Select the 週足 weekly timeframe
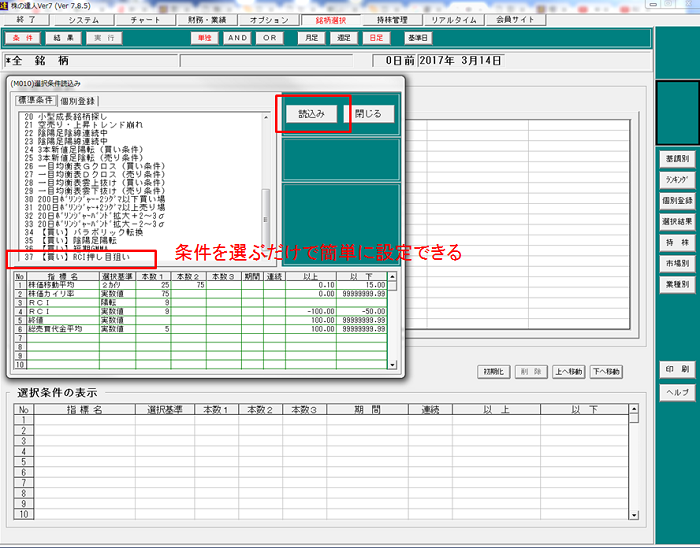This screenshot has height=548, width=700. (x=344, y=37)
